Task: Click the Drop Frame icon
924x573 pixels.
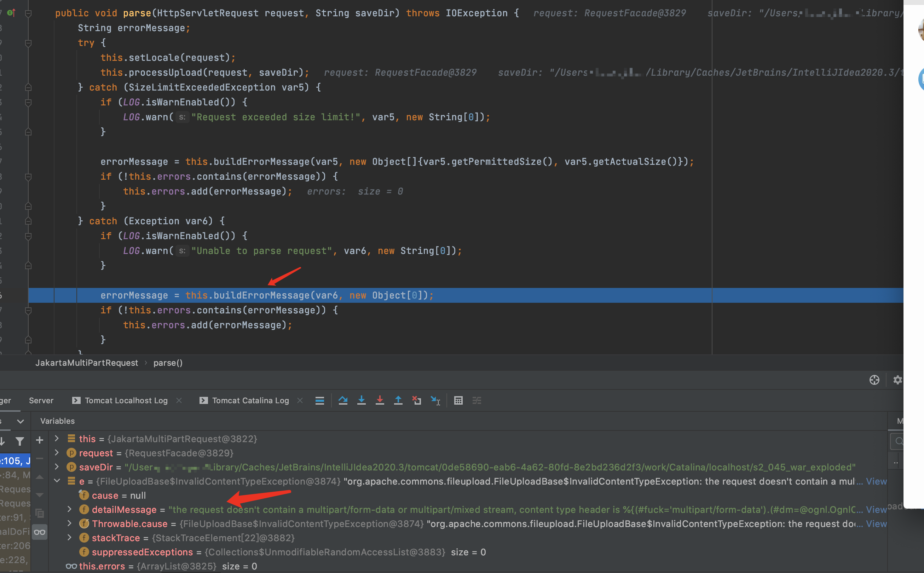Action: tap(416, 400)
